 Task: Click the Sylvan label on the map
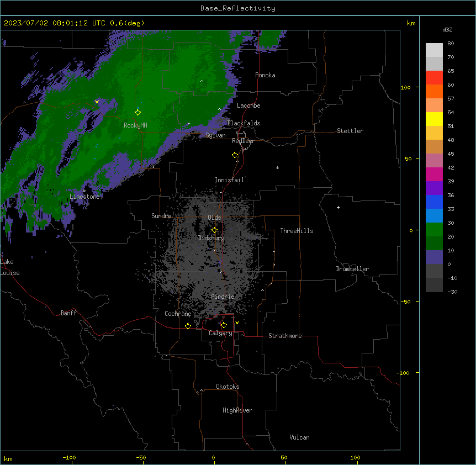coord(215,135)
